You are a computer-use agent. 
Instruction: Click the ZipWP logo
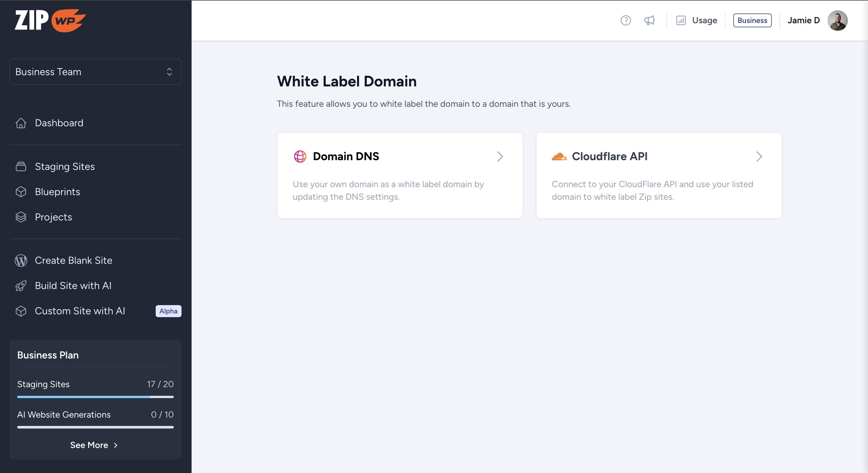[50, 20]
